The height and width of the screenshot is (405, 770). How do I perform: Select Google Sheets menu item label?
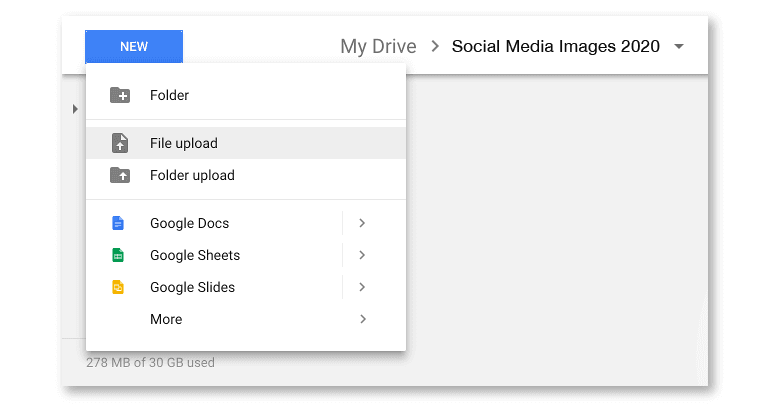195,255
